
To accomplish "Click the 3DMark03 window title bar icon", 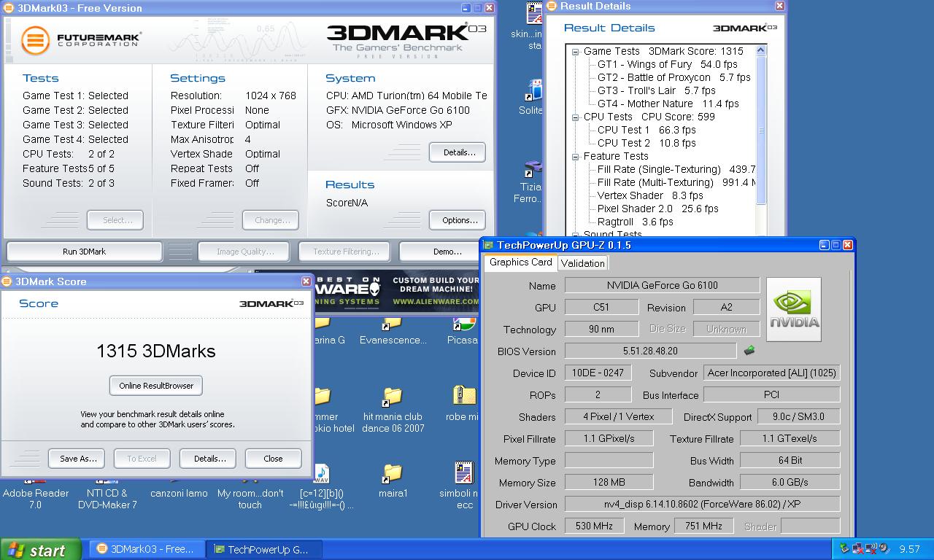I will click(9, 8).
